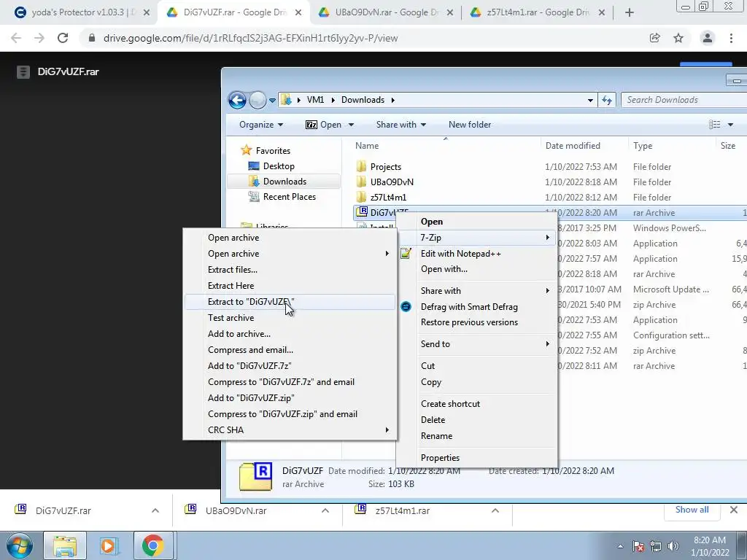The width and height of the screenshot is (747, 560).
Task: Click the Chrome icon in the taskbar
Action: click(152, 545)
